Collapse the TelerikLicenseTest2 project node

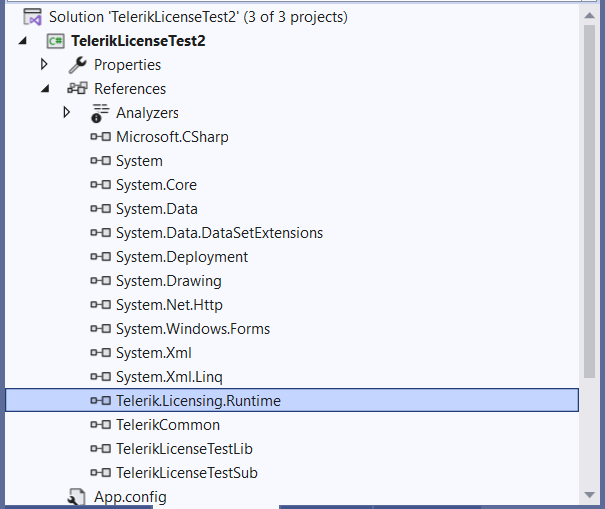[x=22, y=41]
